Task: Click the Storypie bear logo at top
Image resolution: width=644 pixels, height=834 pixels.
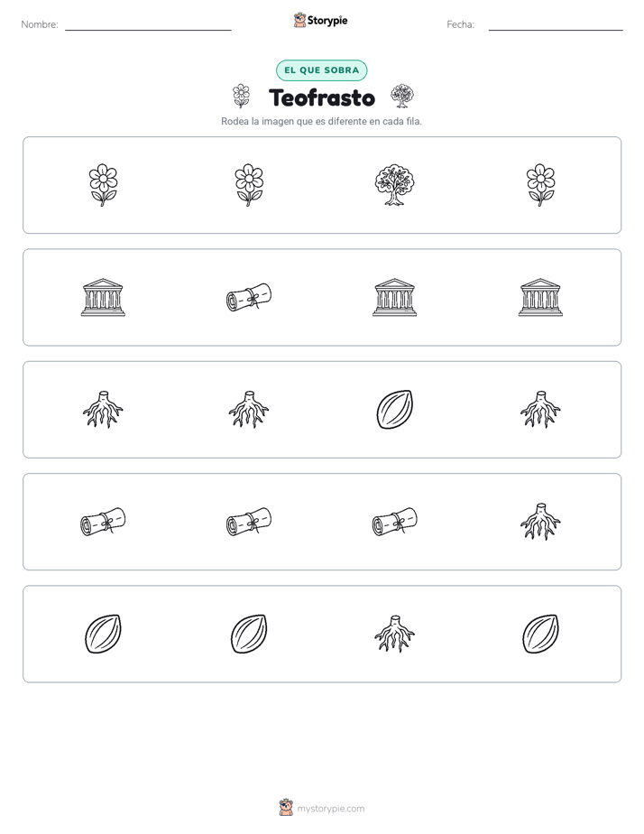Action: (299, 21)
